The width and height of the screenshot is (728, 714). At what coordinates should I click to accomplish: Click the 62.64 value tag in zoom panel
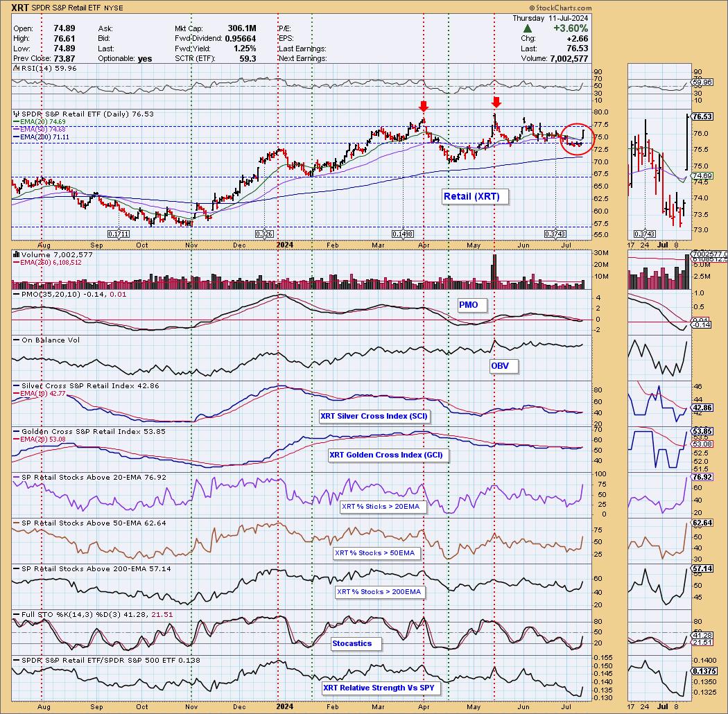coord(702,523)
